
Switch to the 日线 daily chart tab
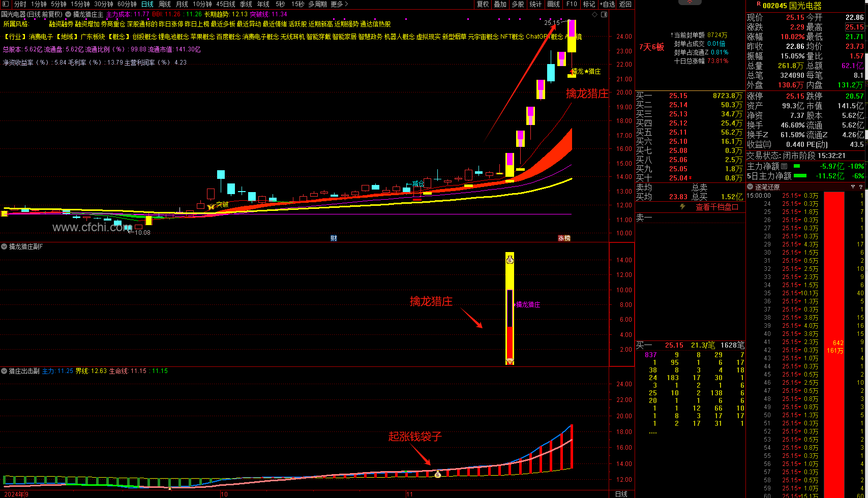pos(147,4)
